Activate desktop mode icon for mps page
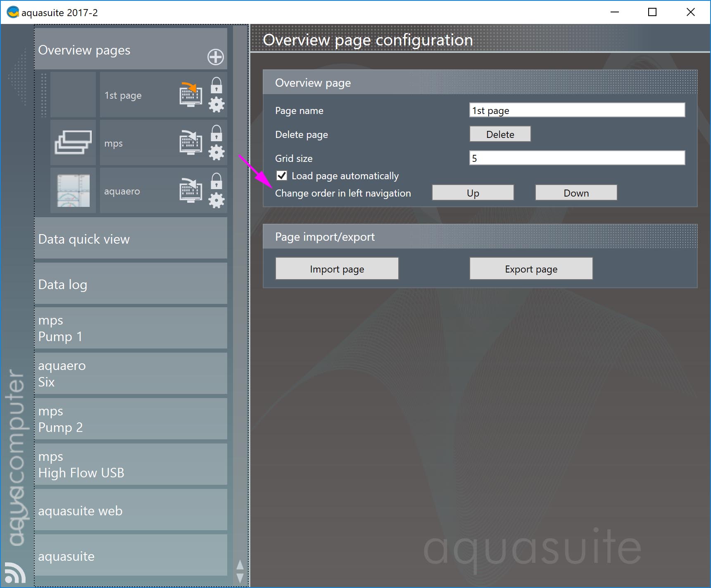The image size is (711, 588). 190,142
